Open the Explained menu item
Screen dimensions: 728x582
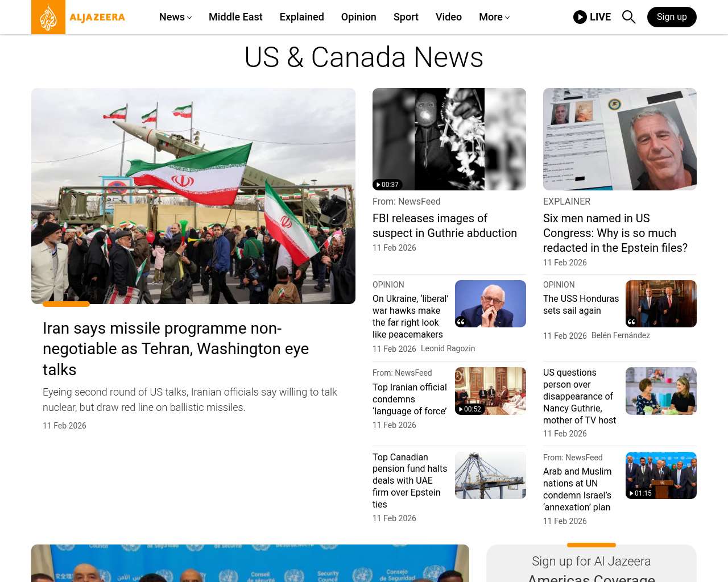point(301,17)
